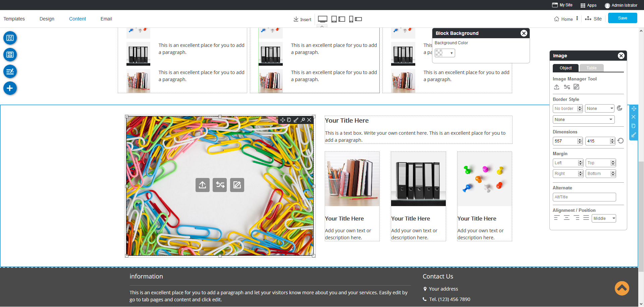Click the Insert button

click(x=302, y=19)
